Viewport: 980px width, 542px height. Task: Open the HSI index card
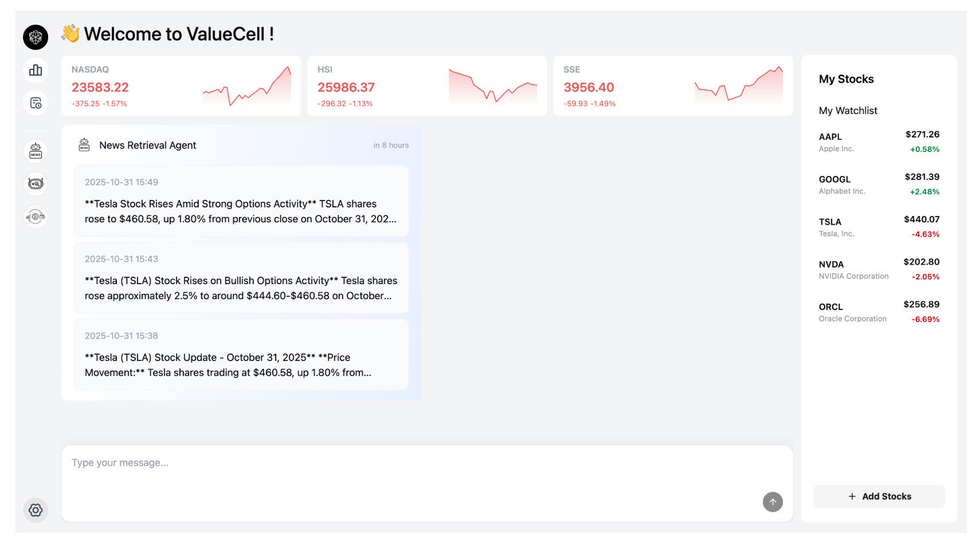(x=427, y=86)
